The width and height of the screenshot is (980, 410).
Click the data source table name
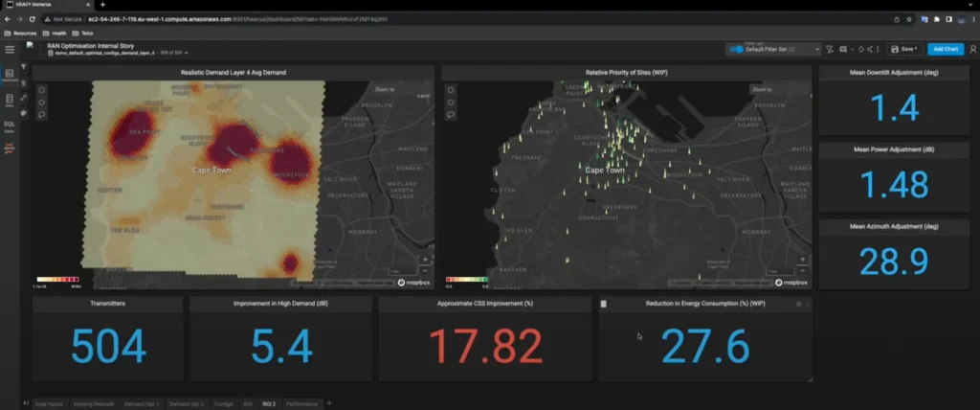click(x=104, y=54)
